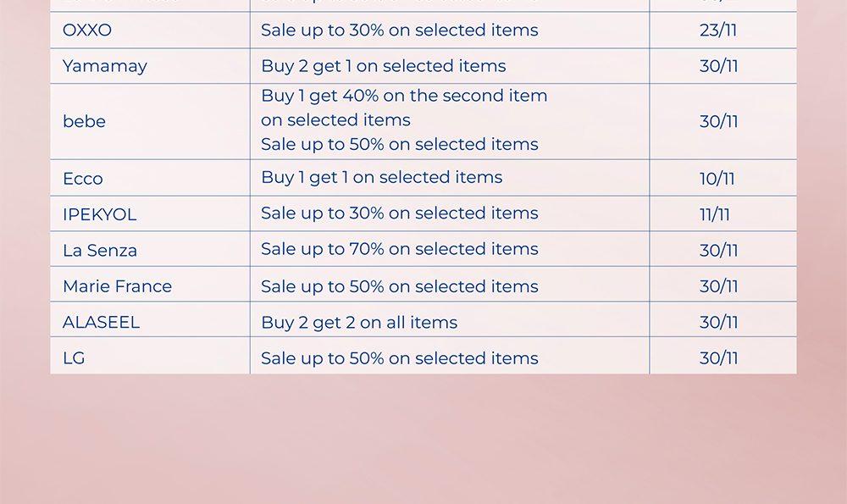The height and width of the screenshot is (504, 847).
Task: Click the Marie France brand name
Action: 117,286
